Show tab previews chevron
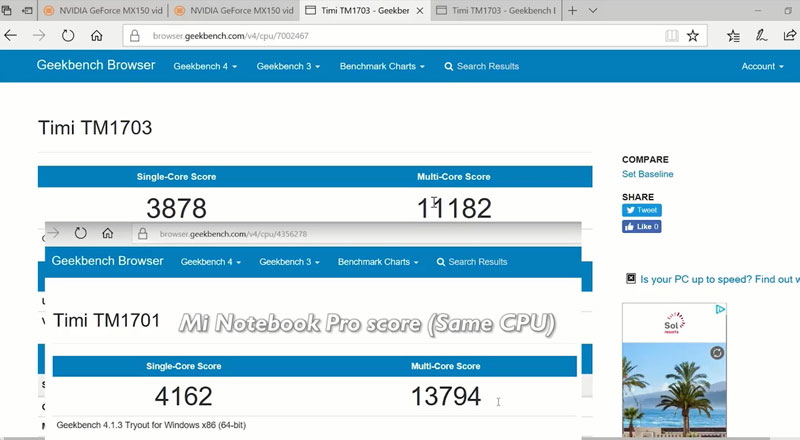Image resolution: width=800 pixels, height=440 pixels. (593, 10)
